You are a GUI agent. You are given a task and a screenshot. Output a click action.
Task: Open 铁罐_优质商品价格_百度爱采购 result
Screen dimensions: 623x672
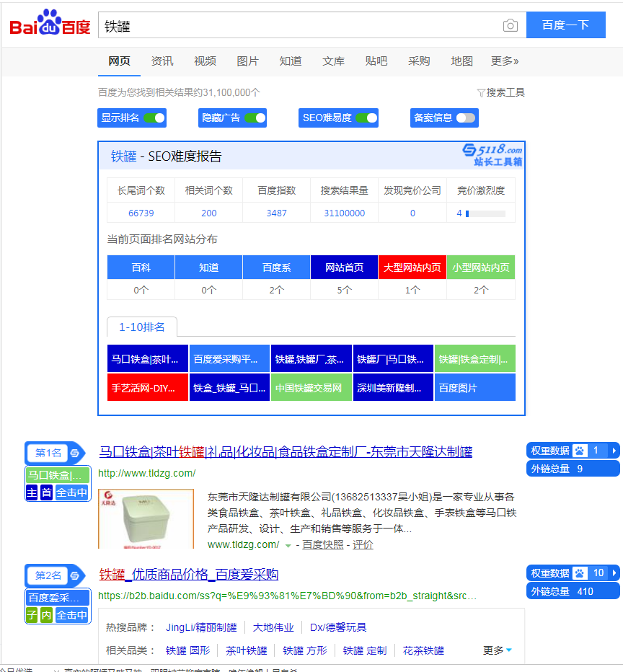[x=188, y=574]
